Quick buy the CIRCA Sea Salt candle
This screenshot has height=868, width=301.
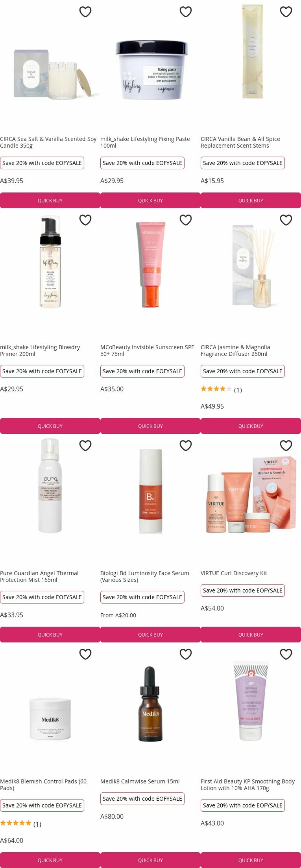pyautogui.click(x=50, y=201)
